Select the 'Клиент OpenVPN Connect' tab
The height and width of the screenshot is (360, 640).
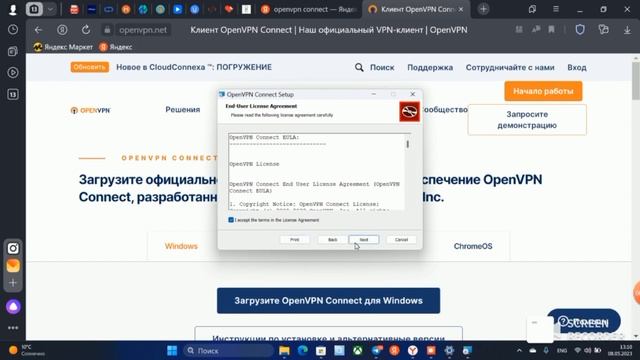coord(416,9)
